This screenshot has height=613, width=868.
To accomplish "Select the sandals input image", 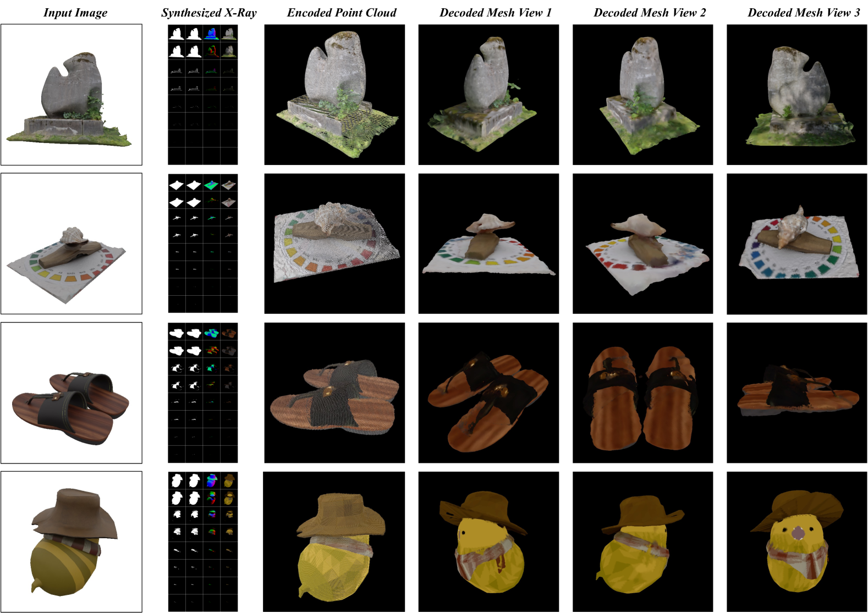I will (72, 393).
